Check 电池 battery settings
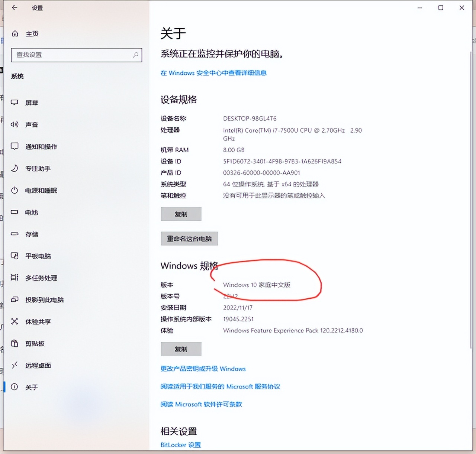476x454 pixels. pyautogui.click(x=31, y=212)
